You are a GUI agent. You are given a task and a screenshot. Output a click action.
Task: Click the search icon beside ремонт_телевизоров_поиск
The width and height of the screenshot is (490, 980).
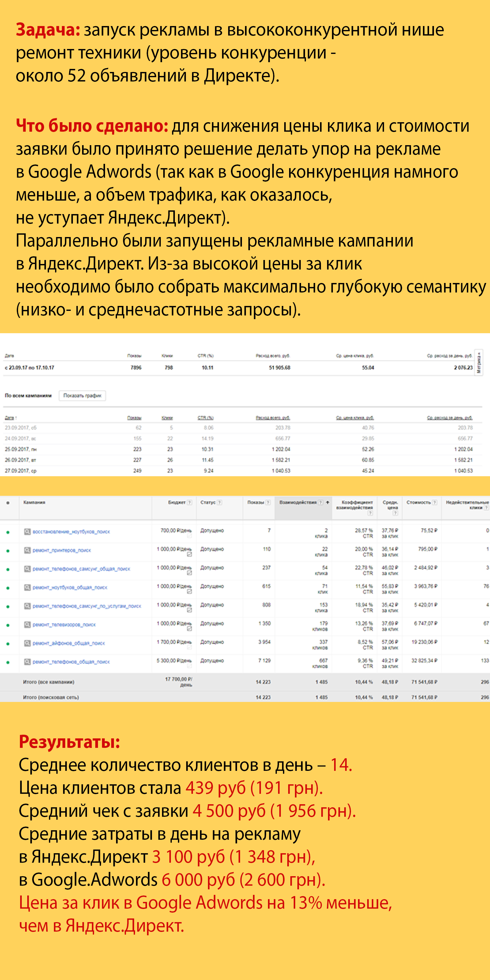pos(27,625)
